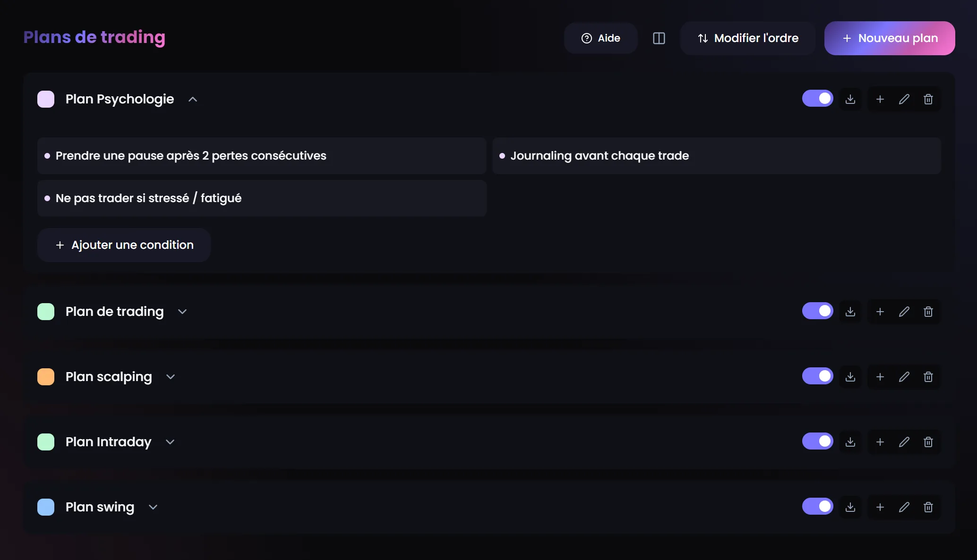Viewport: 977px width, 560px height.
Task: Edit Plan de trading with pencil icon
Action: click(x=904, y=312)
